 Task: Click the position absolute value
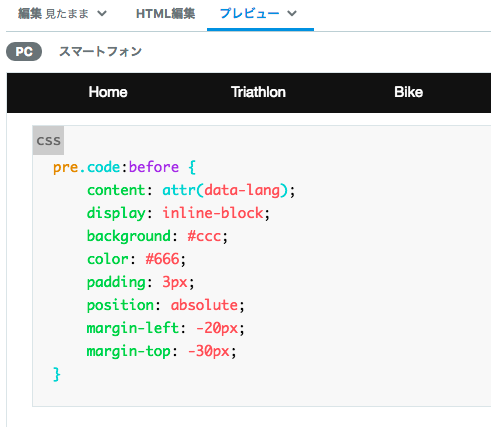pos(204,305)
